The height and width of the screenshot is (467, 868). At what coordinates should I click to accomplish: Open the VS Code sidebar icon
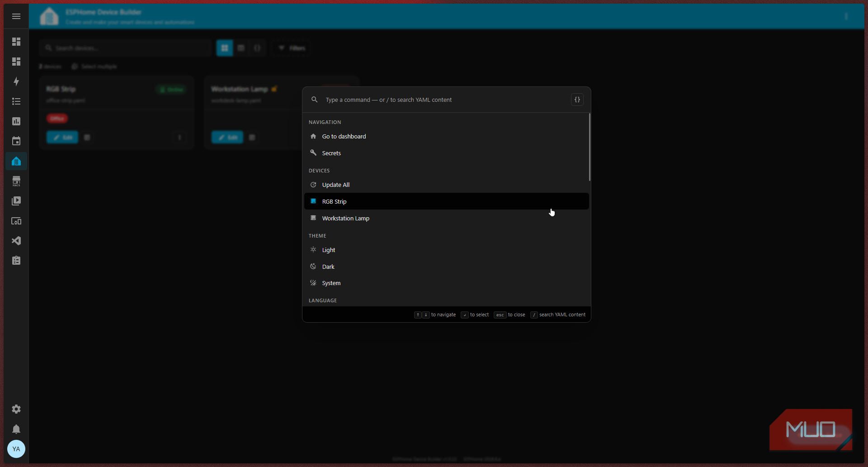coord(16,241)
